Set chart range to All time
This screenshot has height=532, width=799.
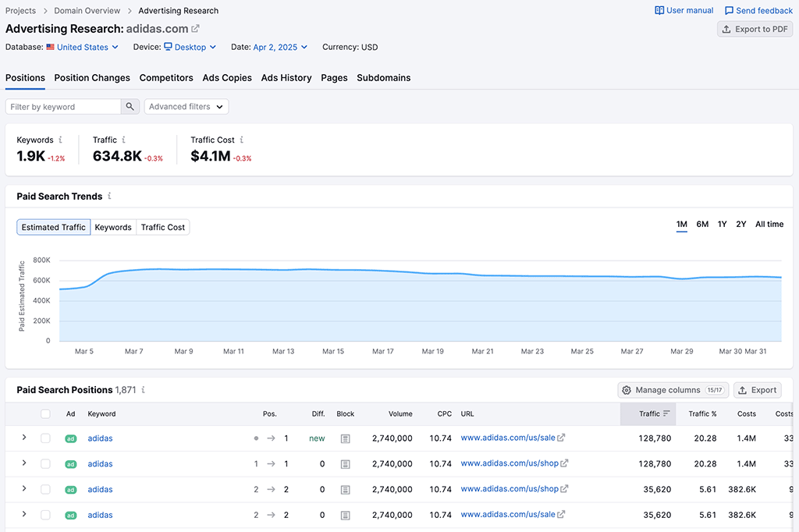[x=769, y=224]
